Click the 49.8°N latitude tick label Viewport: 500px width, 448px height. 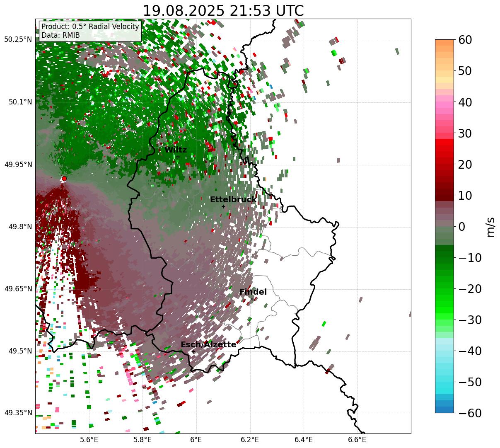point(20,227)
